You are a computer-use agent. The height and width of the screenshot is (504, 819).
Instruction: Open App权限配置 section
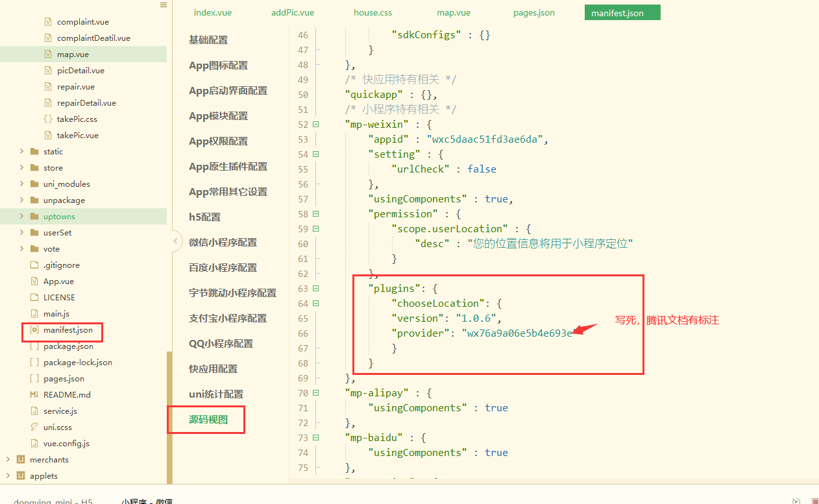pyautogui.click(x=218, y=141)
